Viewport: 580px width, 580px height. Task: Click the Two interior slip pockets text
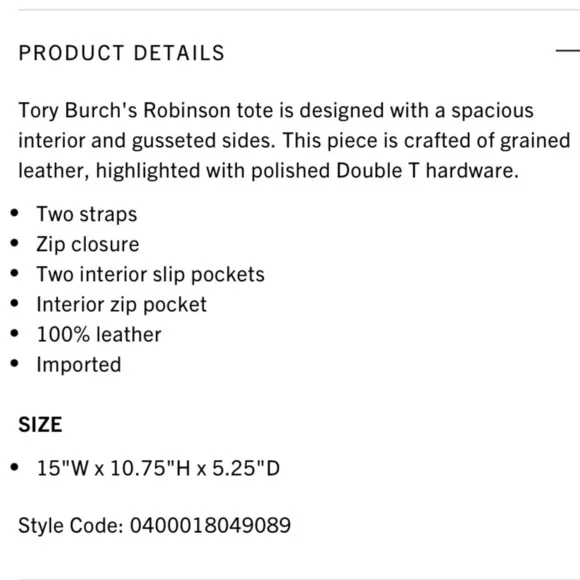tap(151, 274)
